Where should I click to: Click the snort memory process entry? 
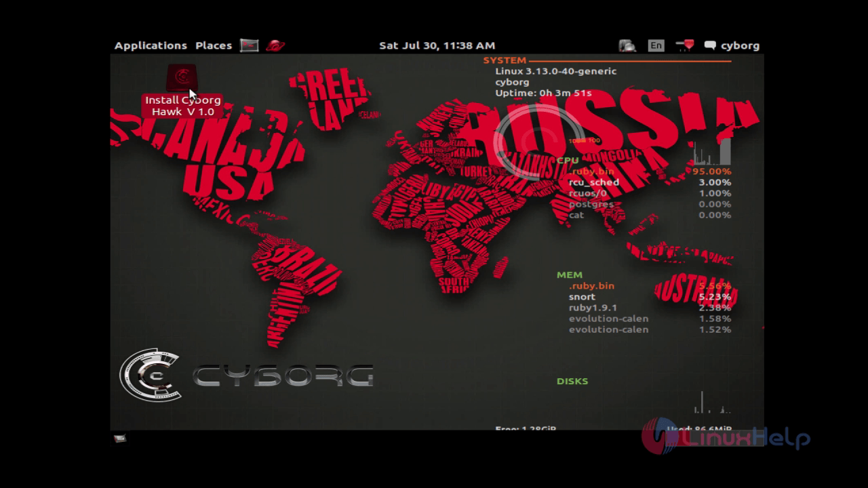582,297
